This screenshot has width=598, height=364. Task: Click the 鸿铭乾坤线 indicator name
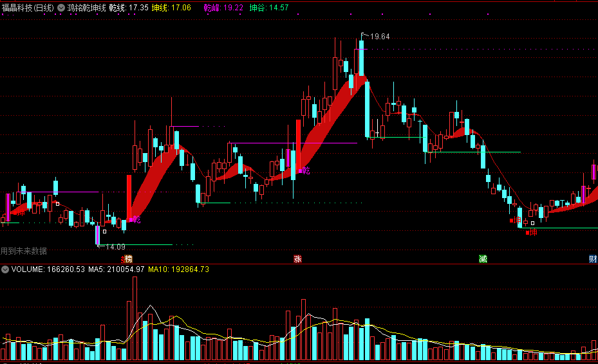pos(86,8)
